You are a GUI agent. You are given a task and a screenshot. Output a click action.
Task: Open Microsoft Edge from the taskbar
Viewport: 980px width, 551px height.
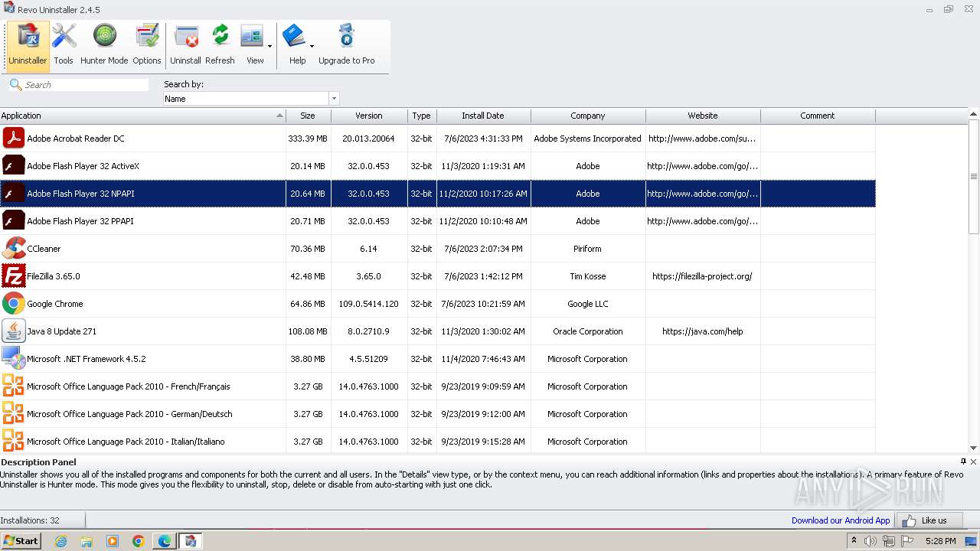[165, 541]
